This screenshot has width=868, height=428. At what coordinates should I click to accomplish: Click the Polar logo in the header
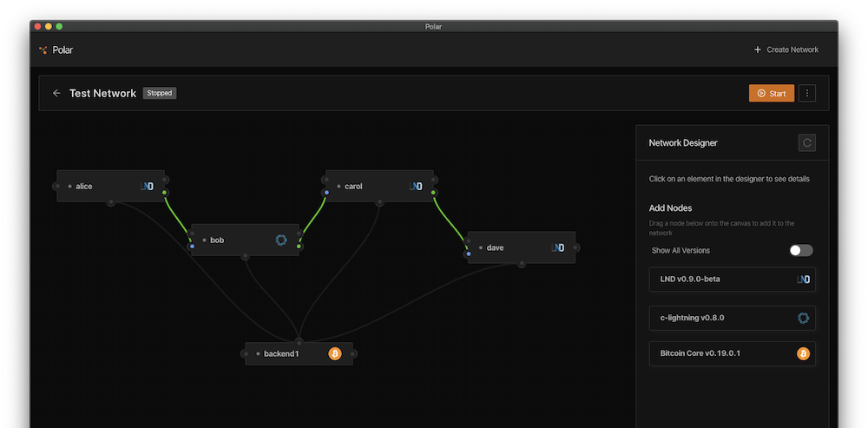pos(43,50)
